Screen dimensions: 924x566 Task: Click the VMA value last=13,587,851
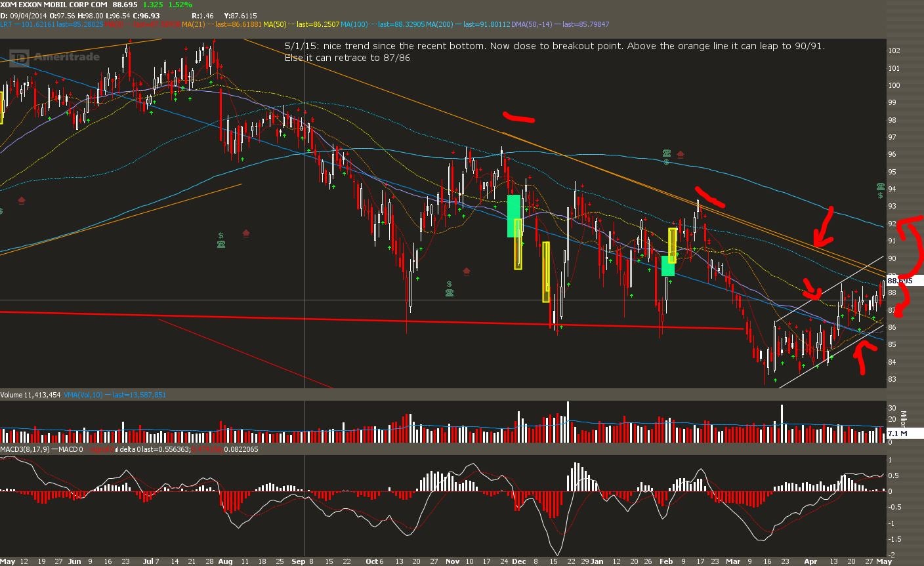tap(139, 395)
